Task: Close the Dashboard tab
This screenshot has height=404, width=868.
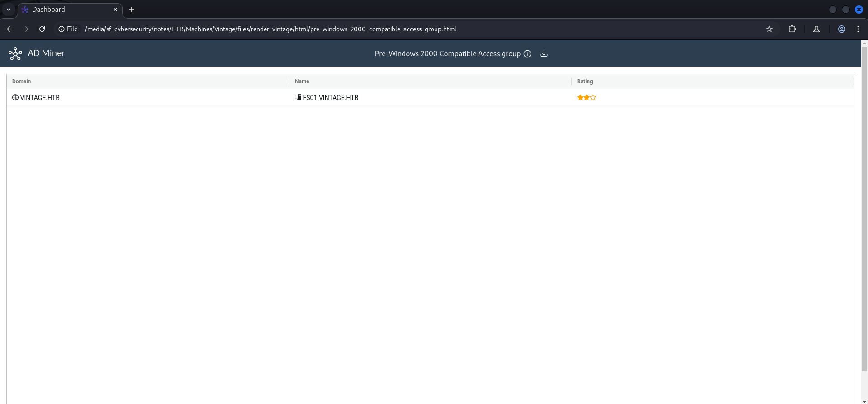Action: (x=115, y=10)
